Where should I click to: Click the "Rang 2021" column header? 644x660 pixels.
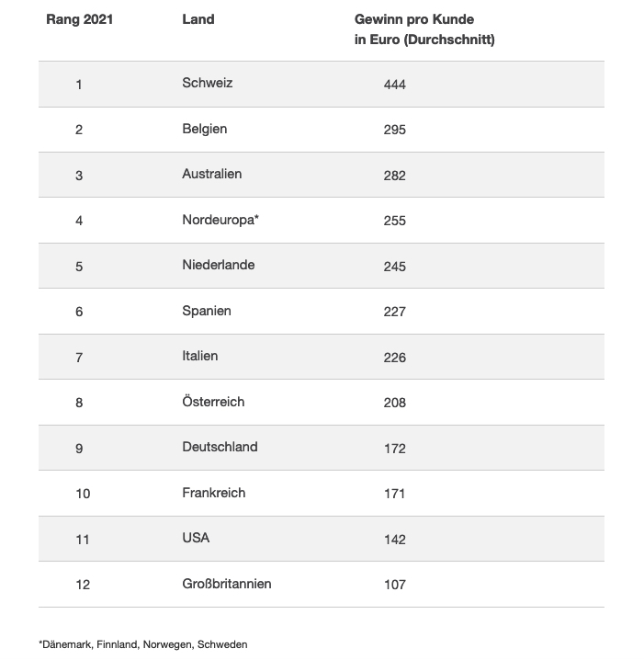79,19
